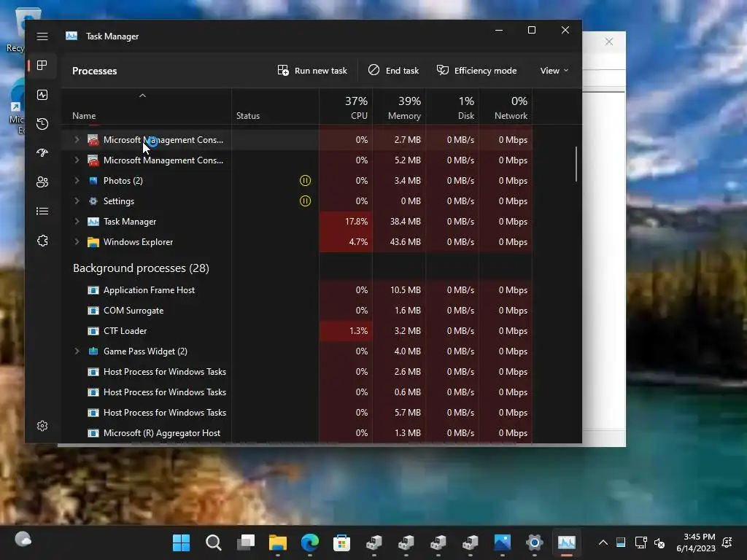Expand the Game Pass Widget (2) group

(77, 351)
